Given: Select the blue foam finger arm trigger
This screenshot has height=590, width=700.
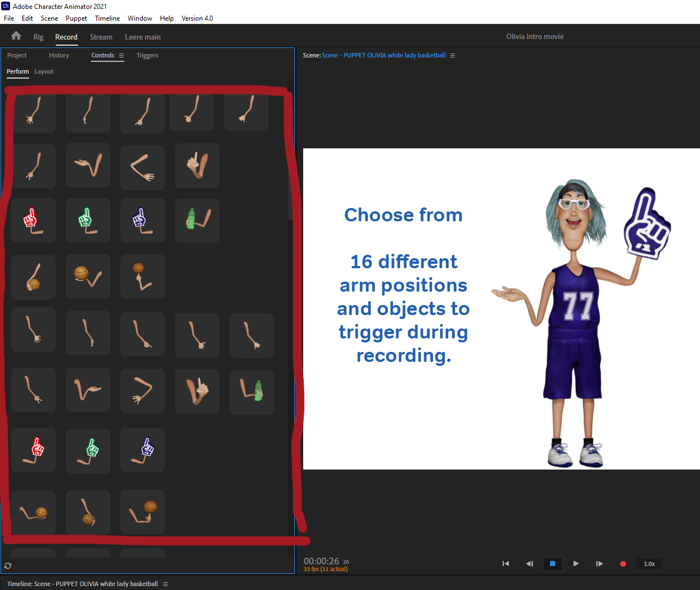Looking at the screenshot, I should tap(142, 220).
